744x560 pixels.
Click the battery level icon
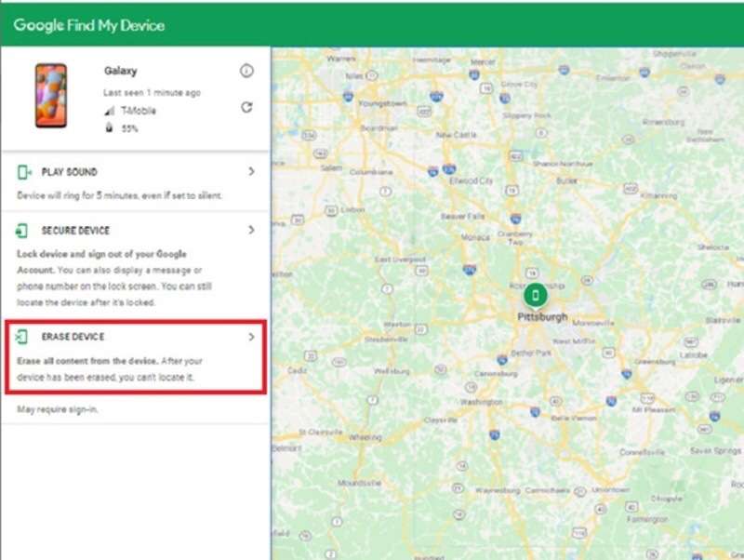109,127
